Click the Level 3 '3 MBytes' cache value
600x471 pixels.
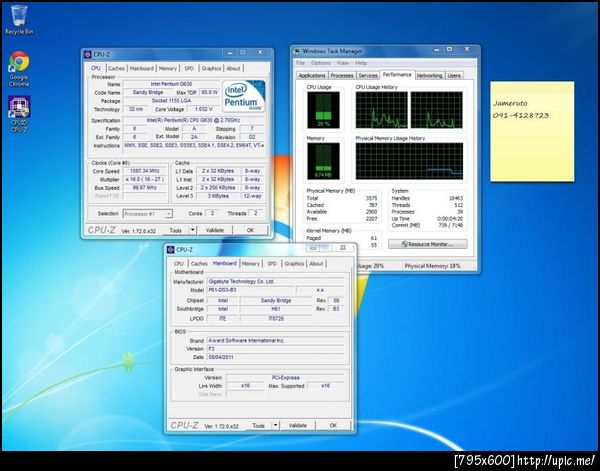tap(218, 196)
